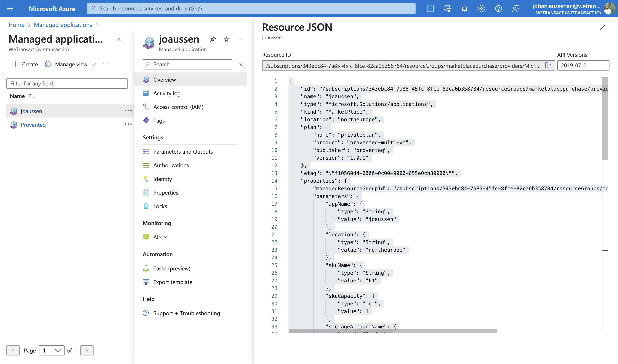Focus the Filter for any field box
This screenshot has width=618, height=364.
click(x=67, y=83)
